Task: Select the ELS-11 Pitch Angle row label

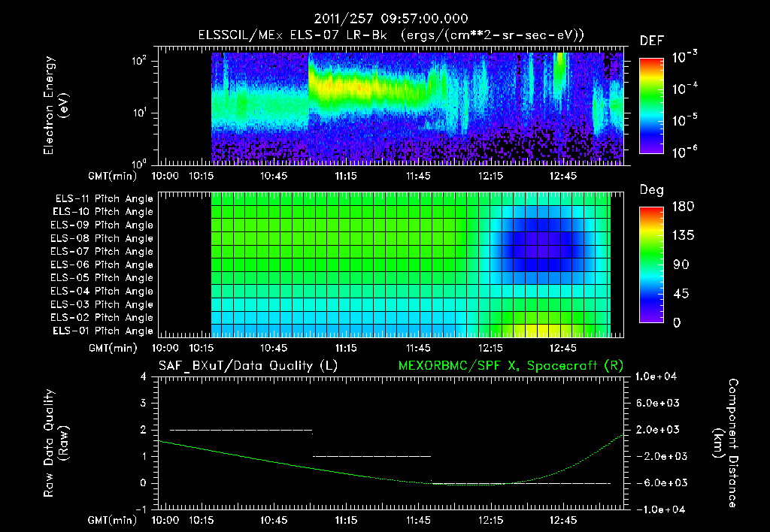Action: tap(104, 199)
